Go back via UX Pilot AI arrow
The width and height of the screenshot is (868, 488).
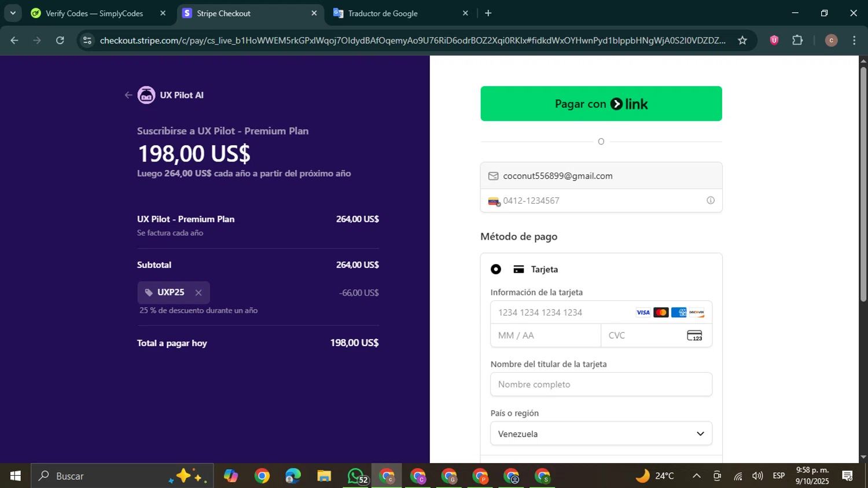coord(128,95)
